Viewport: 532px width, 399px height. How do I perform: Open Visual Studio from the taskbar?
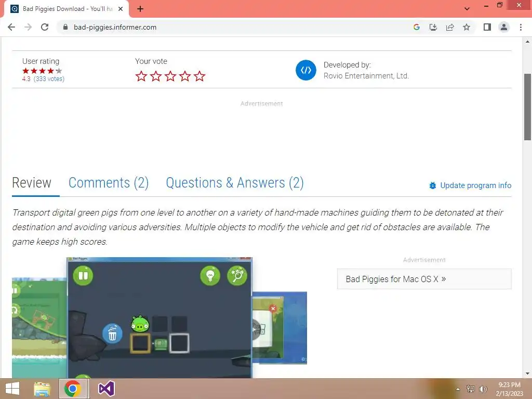click(106, 389)
